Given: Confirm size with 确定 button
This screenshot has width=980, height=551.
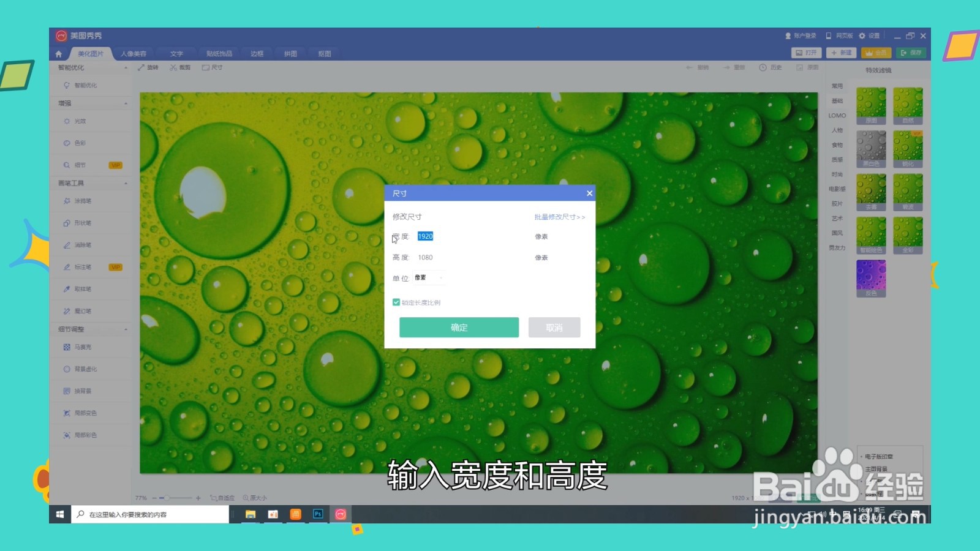Looking at the screenshot, I should tap(459, 328).
